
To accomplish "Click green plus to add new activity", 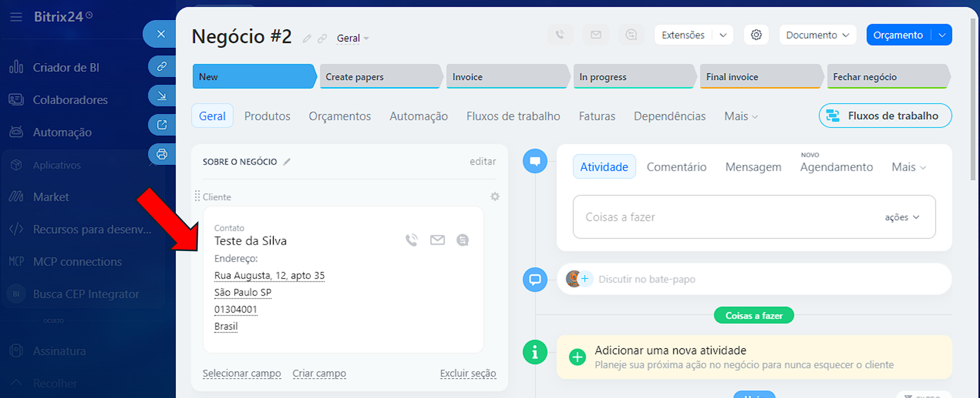I will tap(577, 357).
